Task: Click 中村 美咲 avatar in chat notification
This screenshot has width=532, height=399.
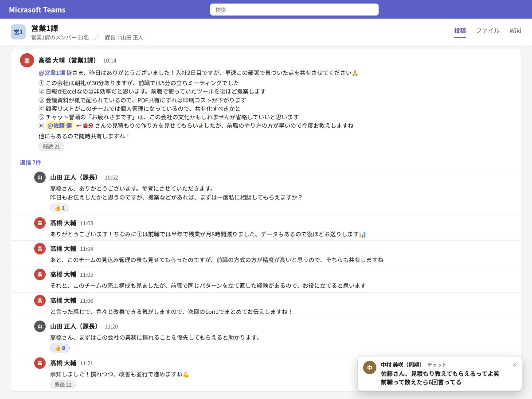Action: pos(370,368)
